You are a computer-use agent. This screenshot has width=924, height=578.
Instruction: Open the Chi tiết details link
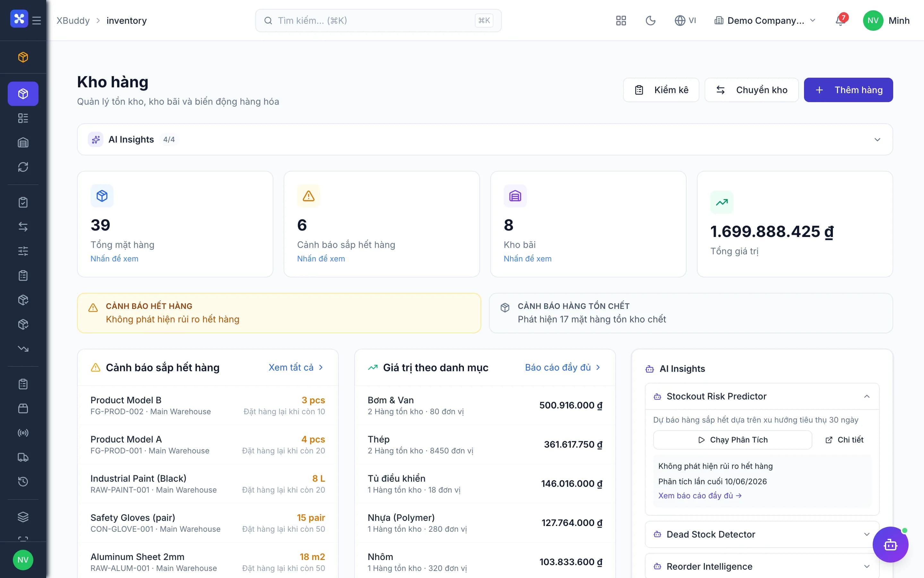[844, 440]
